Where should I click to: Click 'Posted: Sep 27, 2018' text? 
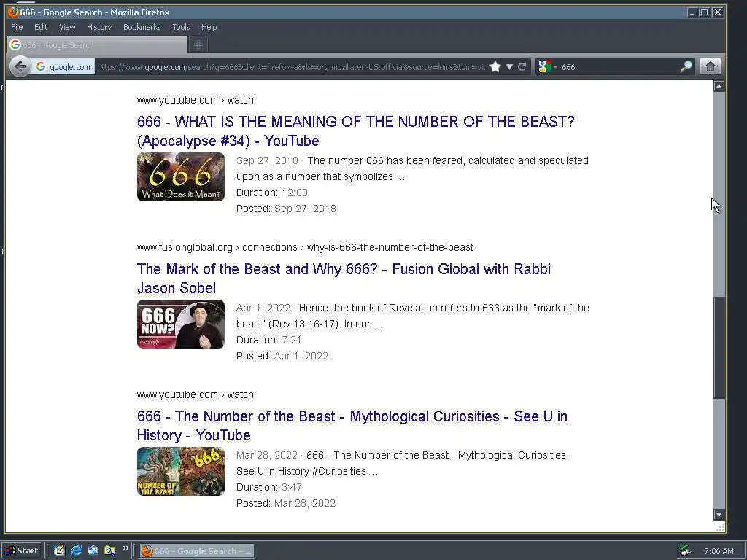[286, 209]
